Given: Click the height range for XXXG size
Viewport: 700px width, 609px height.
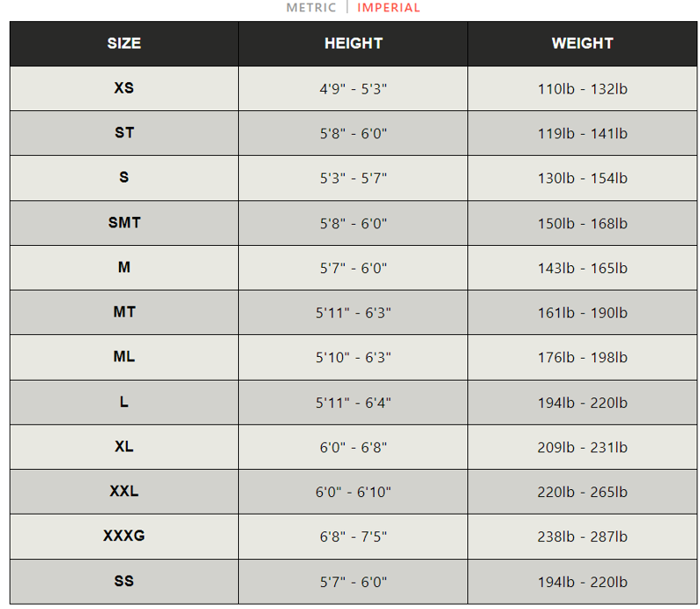Looking at the screenshot, I should [353, 536].
